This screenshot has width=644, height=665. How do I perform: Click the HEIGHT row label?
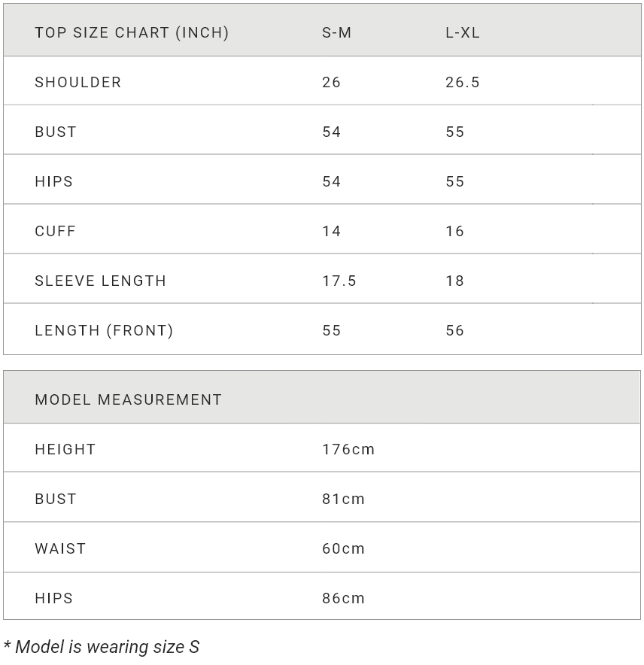65,449
